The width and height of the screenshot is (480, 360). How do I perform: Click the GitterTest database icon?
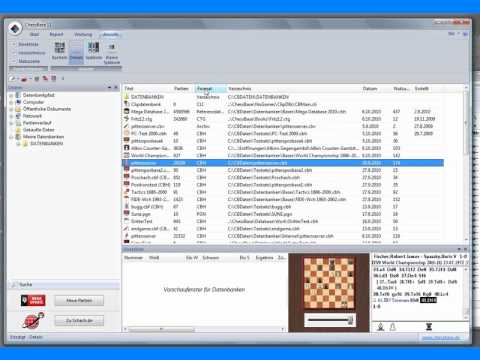click(x=127, y=221)
